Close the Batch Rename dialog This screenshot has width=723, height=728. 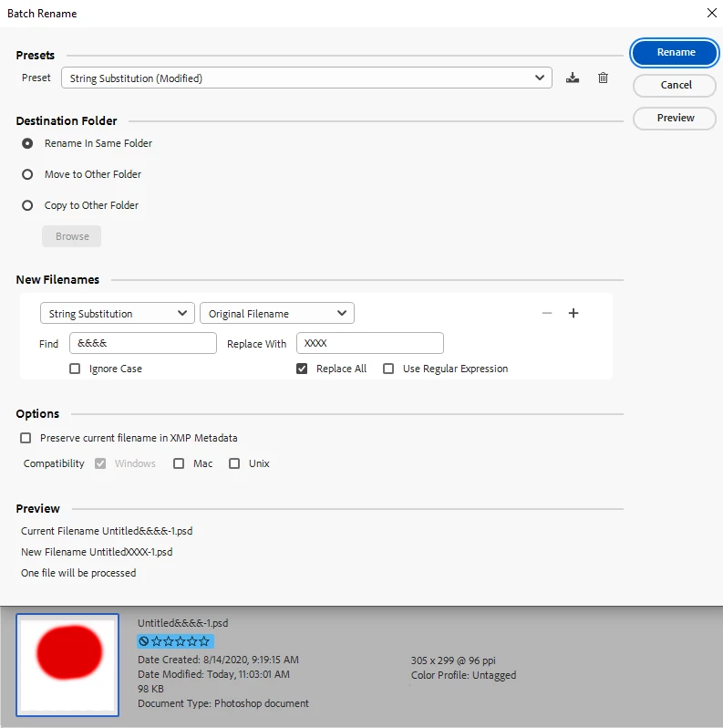pyautogui.click(x=711, y=13)
